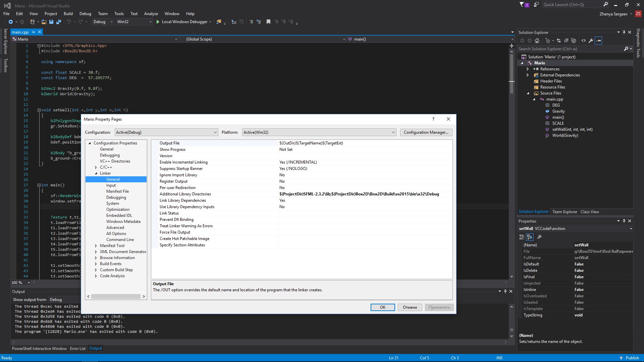Screen dimensions: 644x362
Task: Toggle auto-hide pin on Properties panel
Action: 624,221
